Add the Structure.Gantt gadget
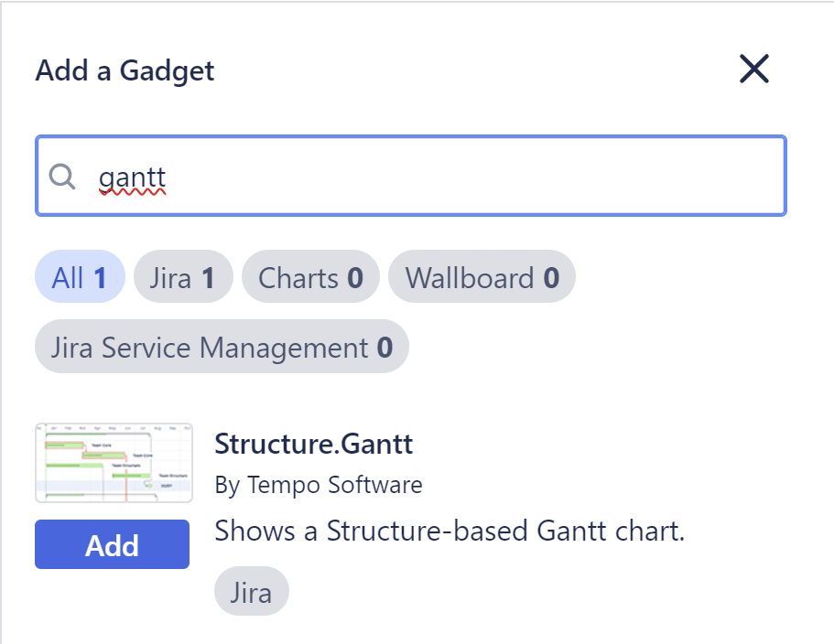Viewport: 834px width, 644px height. point(112,543)
